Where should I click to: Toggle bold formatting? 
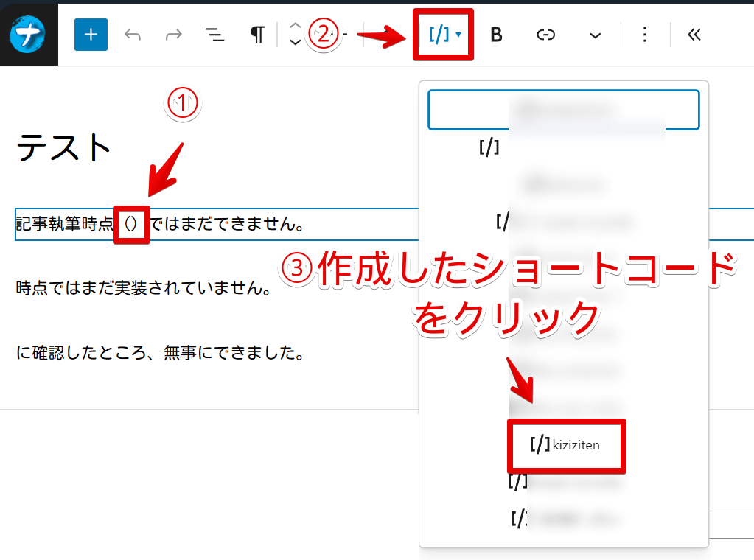point(496,35)
